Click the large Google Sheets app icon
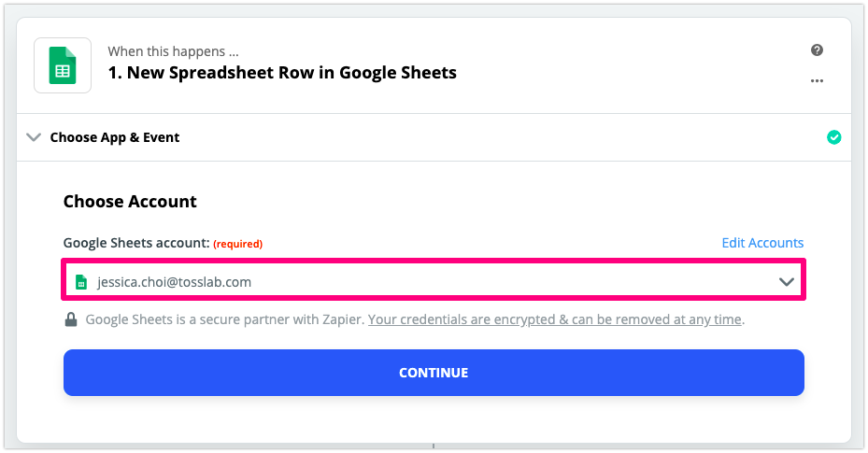Screen dimensions: 868x453 (63, 65)
